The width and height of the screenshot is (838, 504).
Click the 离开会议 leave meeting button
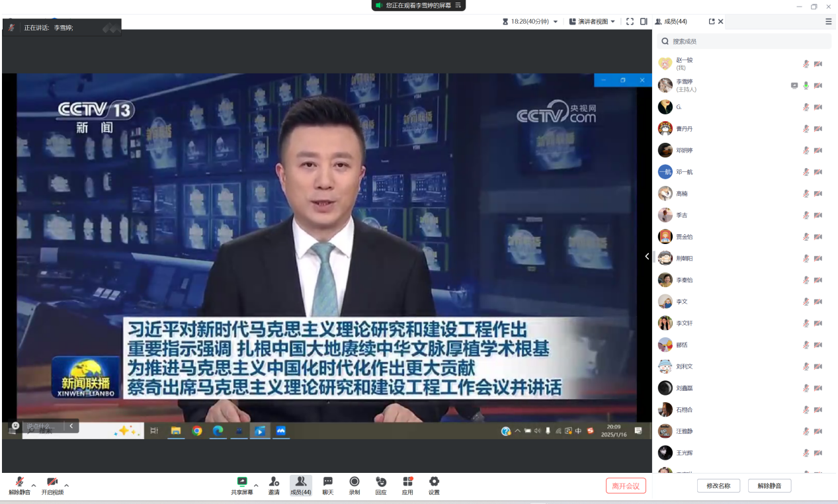(626, 486)
